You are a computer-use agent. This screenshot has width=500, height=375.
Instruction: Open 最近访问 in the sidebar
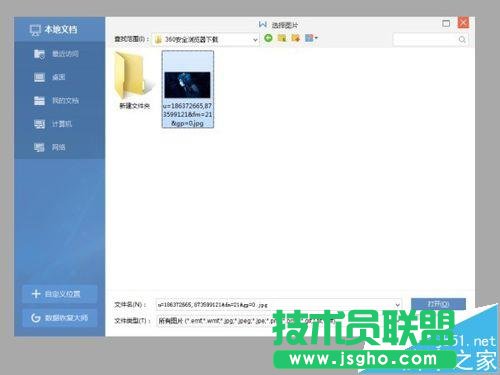57,54
